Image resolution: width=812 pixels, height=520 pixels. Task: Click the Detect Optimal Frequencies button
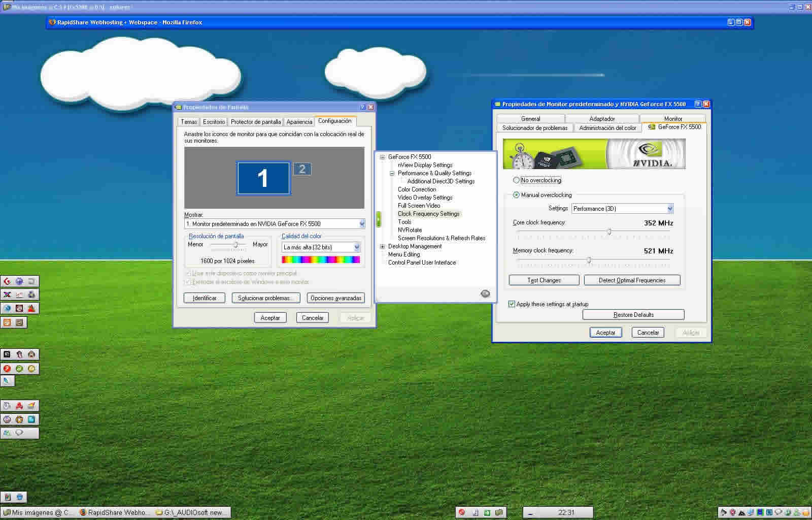(632, 280)
